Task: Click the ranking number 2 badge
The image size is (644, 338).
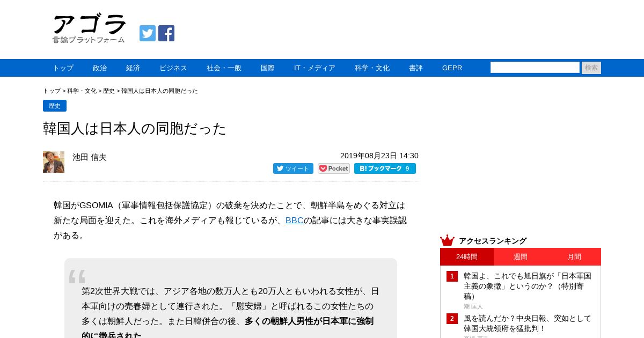Action: coord(452,319)
